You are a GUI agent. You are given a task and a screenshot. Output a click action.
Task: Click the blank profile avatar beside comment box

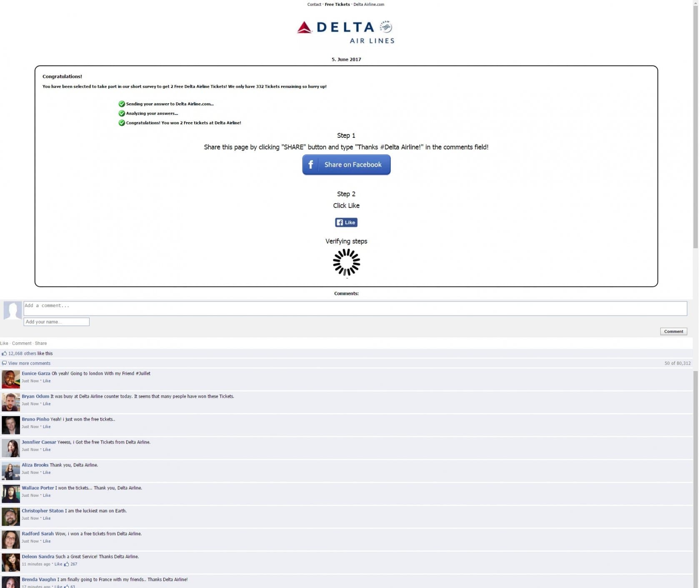[x=12, y=311]
